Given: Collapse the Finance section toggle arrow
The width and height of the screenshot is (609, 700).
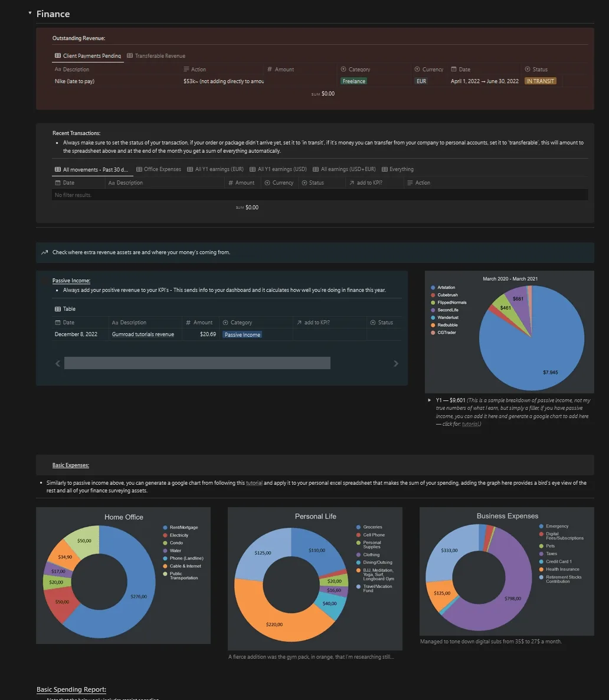Looking at the screenshot, I should tap(30, 14).
